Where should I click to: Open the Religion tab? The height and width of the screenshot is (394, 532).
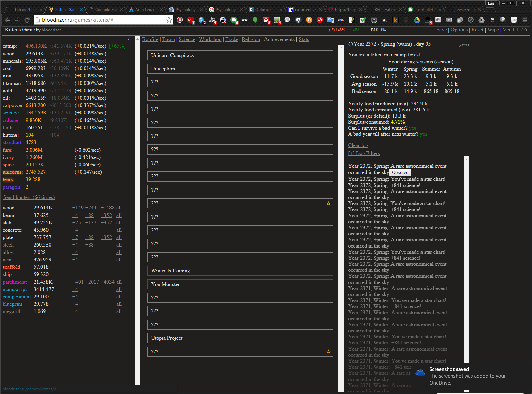tap(251, 39)
